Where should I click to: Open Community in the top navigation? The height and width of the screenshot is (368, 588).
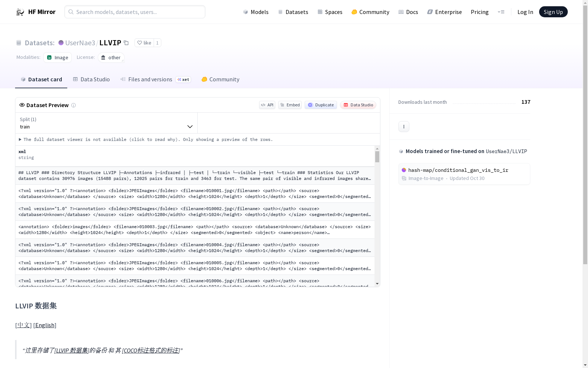click(370, 12)
